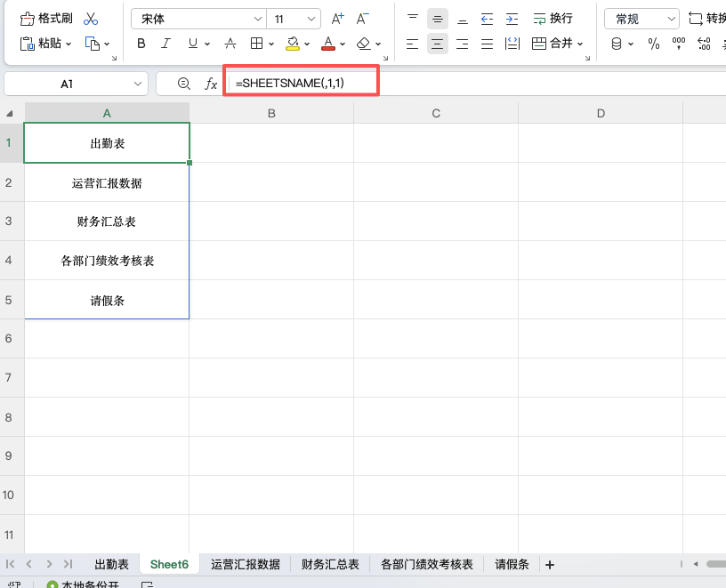This screenshot has height=588, width=726.
Task: Align text right
Action: pos(463,44)
